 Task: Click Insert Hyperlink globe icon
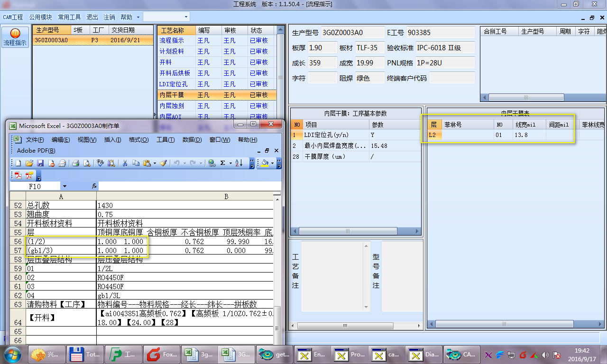(x=212, y=163)
